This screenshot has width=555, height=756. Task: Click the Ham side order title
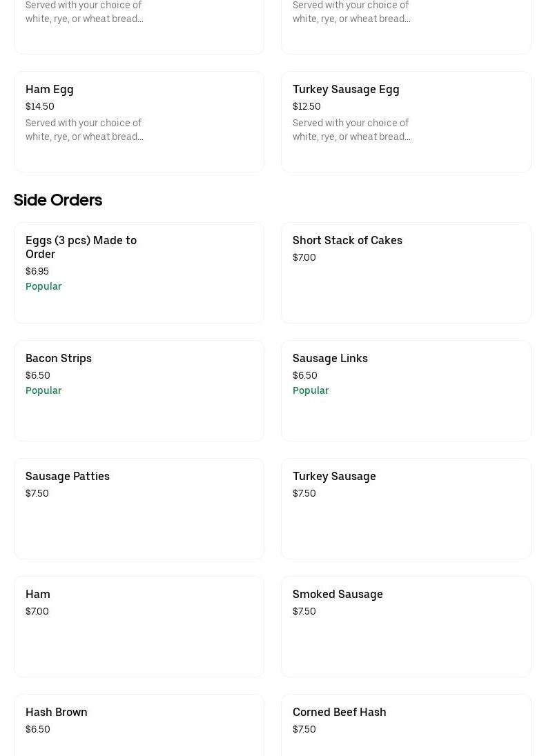[x=38, y=594]
